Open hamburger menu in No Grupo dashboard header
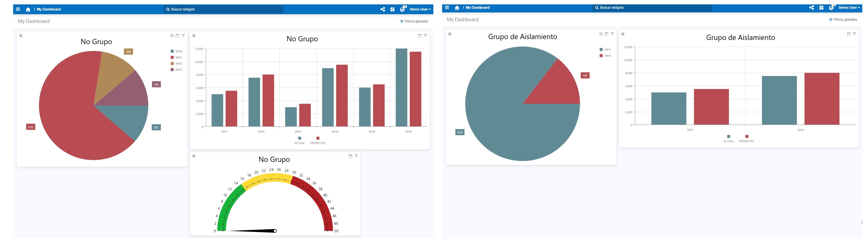The height and width of the screenshot is (246, 868). [18, 9]
